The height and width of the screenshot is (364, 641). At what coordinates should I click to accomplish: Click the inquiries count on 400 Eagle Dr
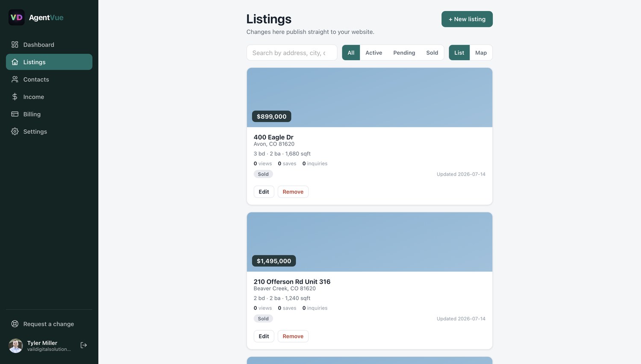pyautogui.click(x=315, y=164)
